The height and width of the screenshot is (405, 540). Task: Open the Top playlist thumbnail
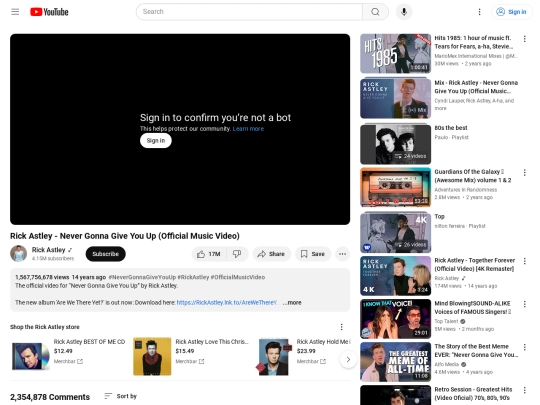point(395,233)
